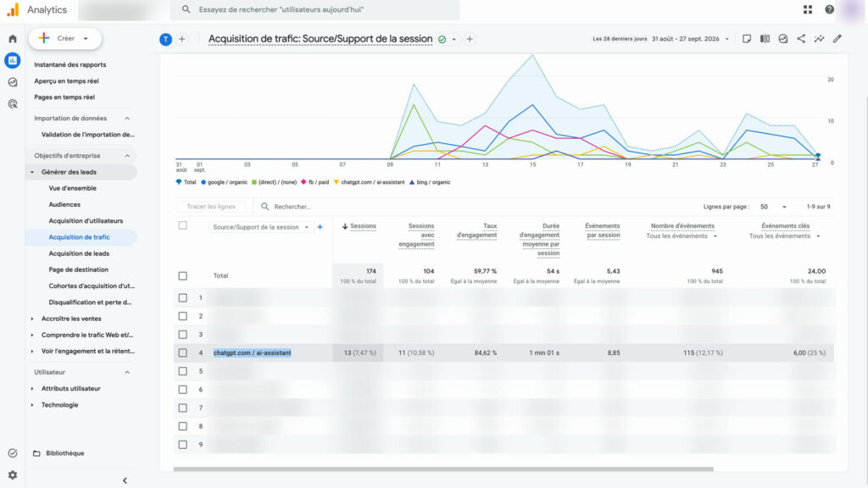This screenshot has height=488, width=868.
Task: Click the checkmark icon above Admin gear
Action: point(12,453)
